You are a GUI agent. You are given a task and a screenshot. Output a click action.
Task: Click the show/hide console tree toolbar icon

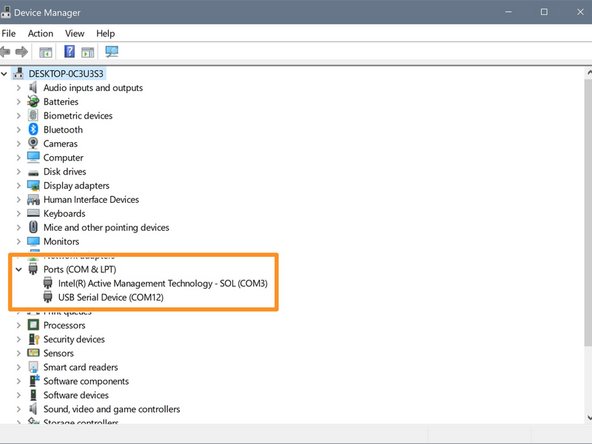(x=46, y=52)
